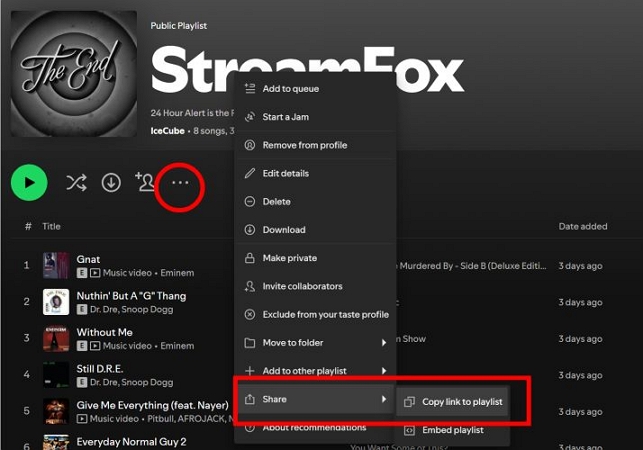Open Dr. Dre, Snoop Dogg under Still D.R.E.
Viewport: 643px width, 450px height.
tap(131, 382)
